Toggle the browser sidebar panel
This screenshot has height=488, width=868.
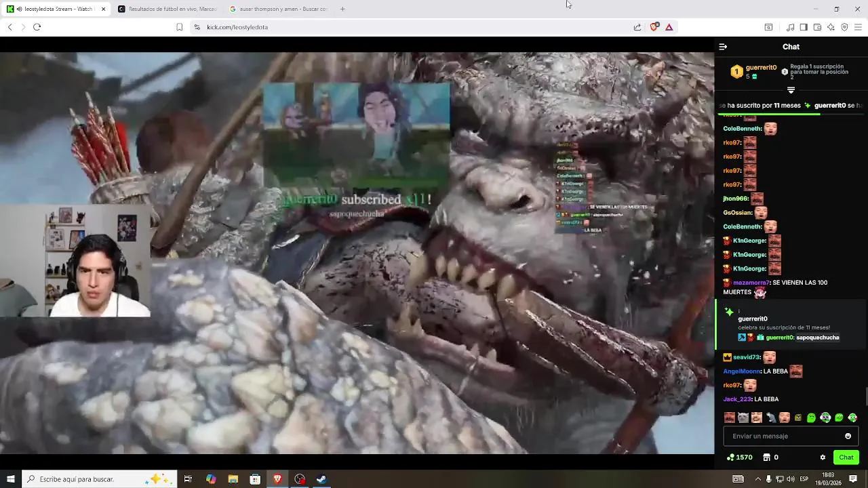[x=804, y=27]
